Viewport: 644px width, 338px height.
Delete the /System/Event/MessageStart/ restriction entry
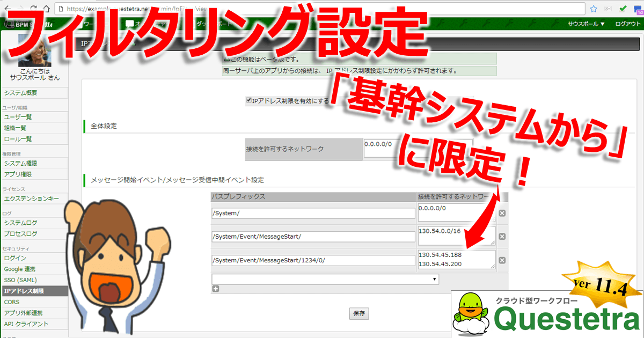[502, 236]
